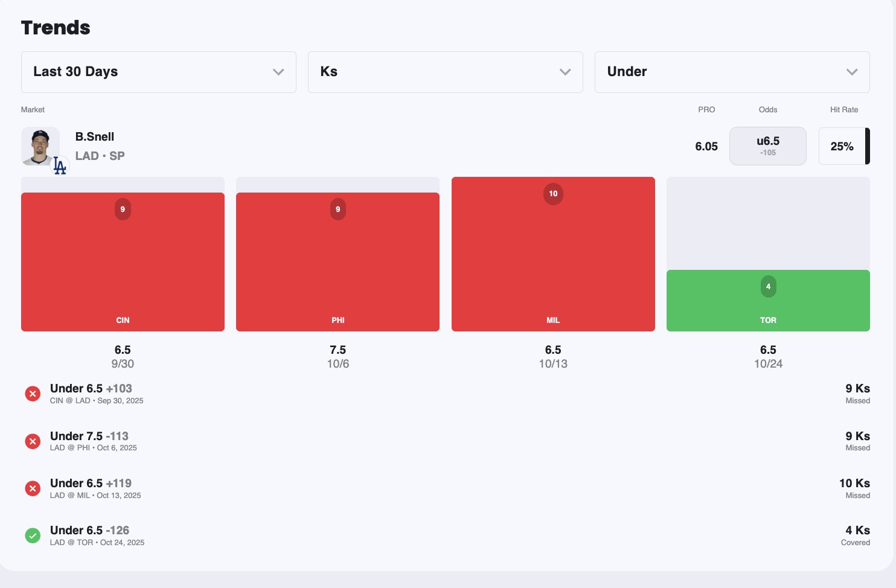The image size is (896, 588).
Task: Open the Ks stat type dropdown
Action: coord(445,72)
